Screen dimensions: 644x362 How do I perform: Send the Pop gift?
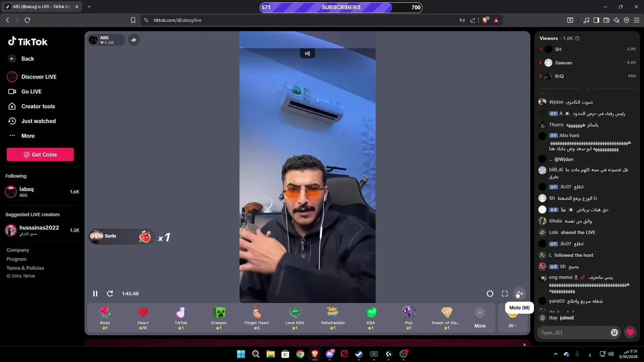click(409, 318)
